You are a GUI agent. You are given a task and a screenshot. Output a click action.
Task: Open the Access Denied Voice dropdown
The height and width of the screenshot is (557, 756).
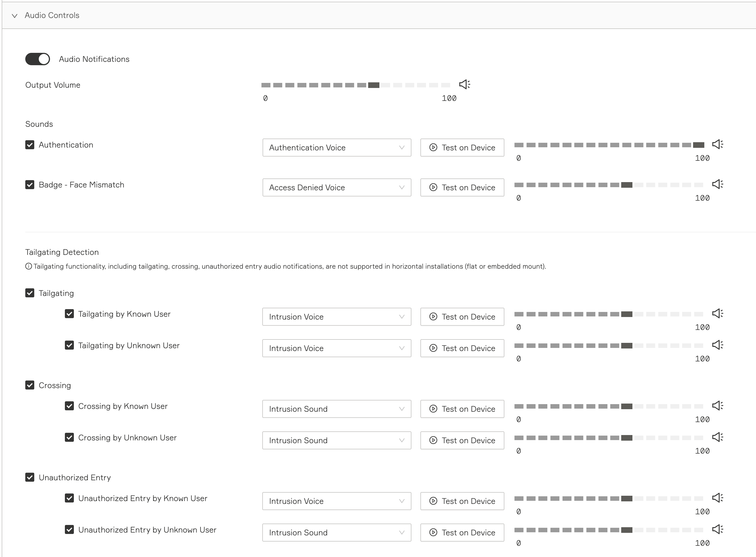point(336,187)
